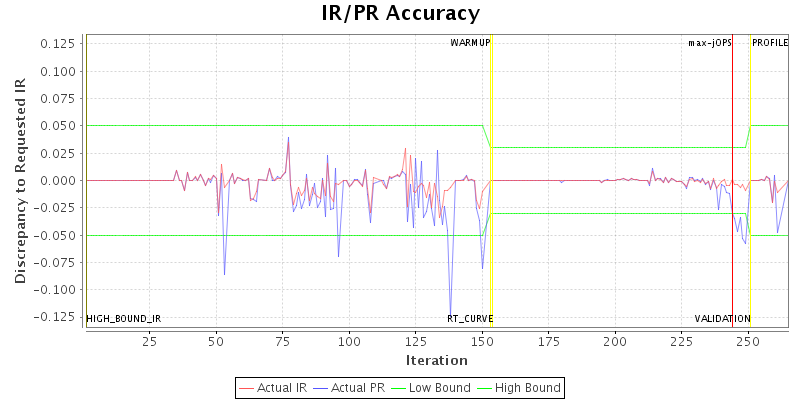Click the Discrepancy to Requested IR axis title
The height and width of the screenshot is (400, 800).
pos(20,180)
